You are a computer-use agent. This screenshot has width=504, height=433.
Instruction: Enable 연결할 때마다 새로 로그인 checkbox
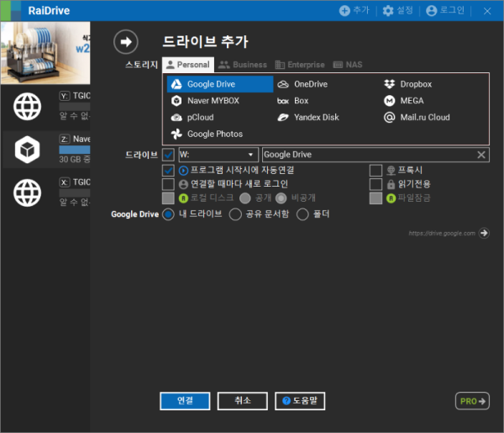(x=168, y=184)
